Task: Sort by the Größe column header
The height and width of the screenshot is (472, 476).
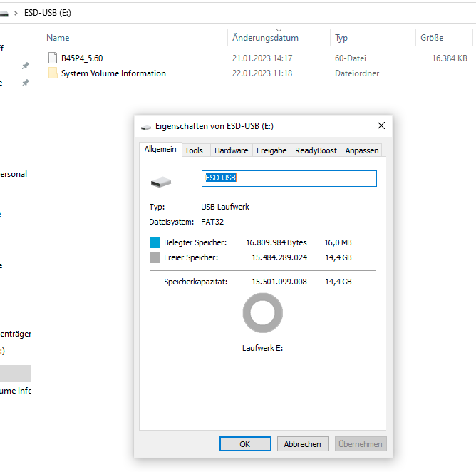Action: (432, 38)
